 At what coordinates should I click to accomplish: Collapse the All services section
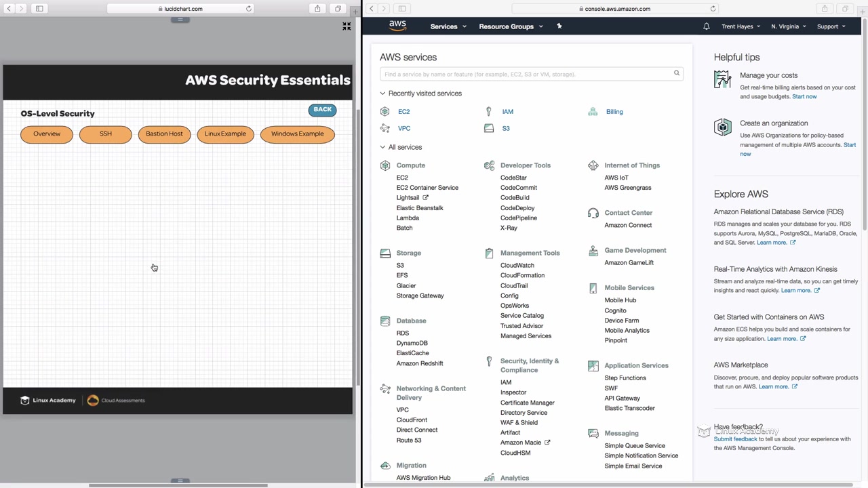pyautogui.click(x=382, y=147)
